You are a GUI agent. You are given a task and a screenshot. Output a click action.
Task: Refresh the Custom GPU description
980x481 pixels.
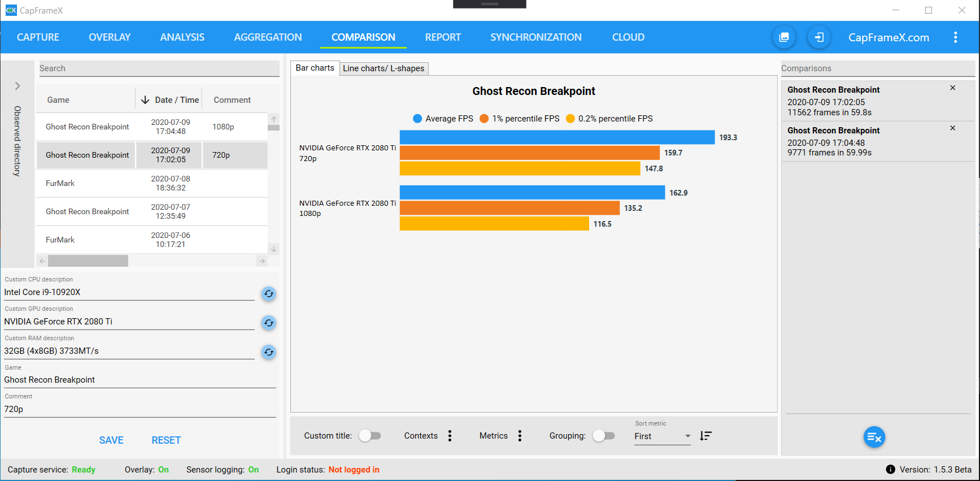tap(269, 323)
